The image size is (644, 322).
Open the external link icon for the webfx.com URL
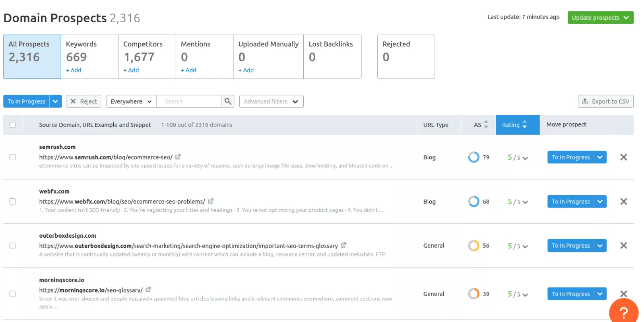pyautogui.click(x=211, y=201)
